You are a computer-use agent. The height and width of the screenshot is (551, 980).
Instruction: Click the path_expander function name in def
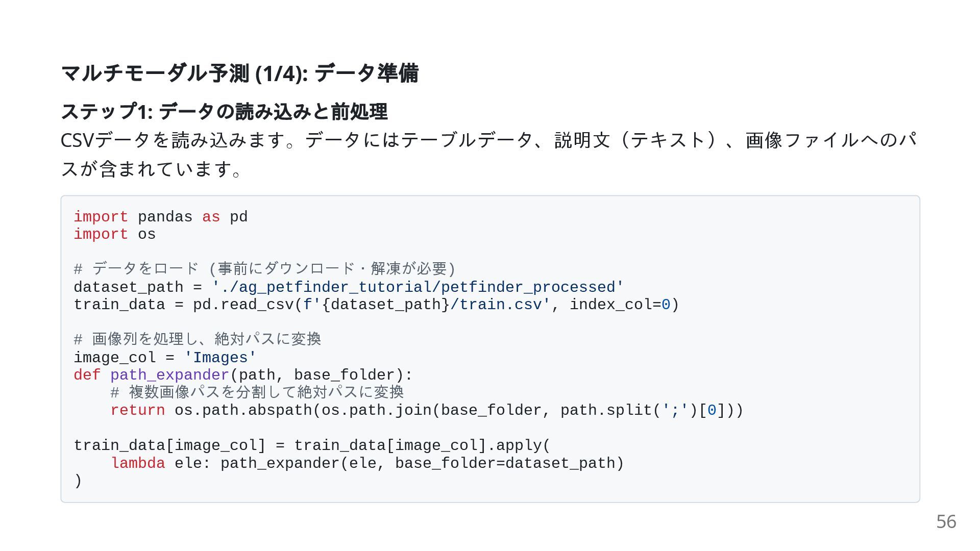(170, 375)
